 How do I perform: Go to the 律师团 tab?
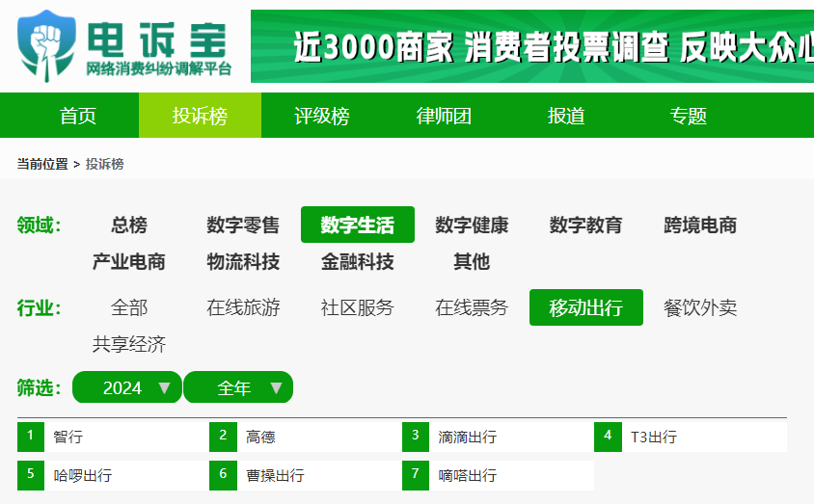click(444, 115)
